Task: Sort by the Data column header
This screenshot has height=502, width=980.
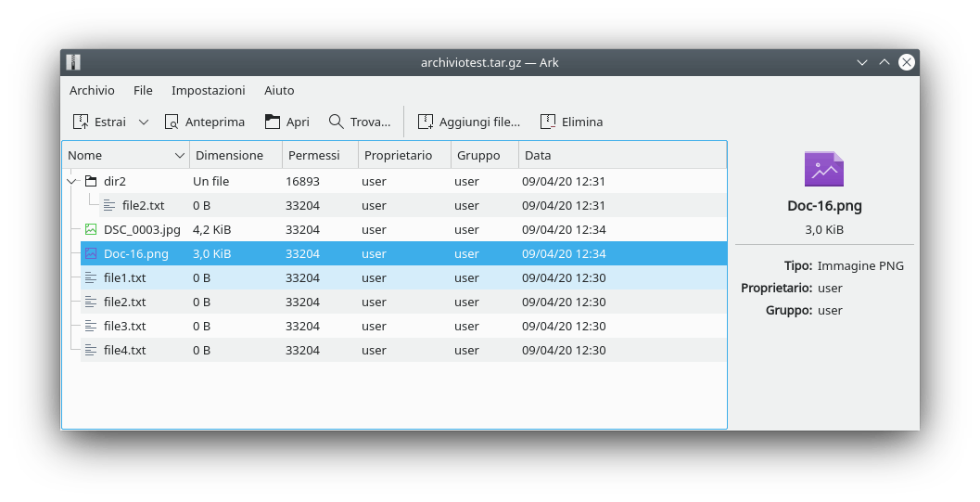Action: (x=538, y=155)
